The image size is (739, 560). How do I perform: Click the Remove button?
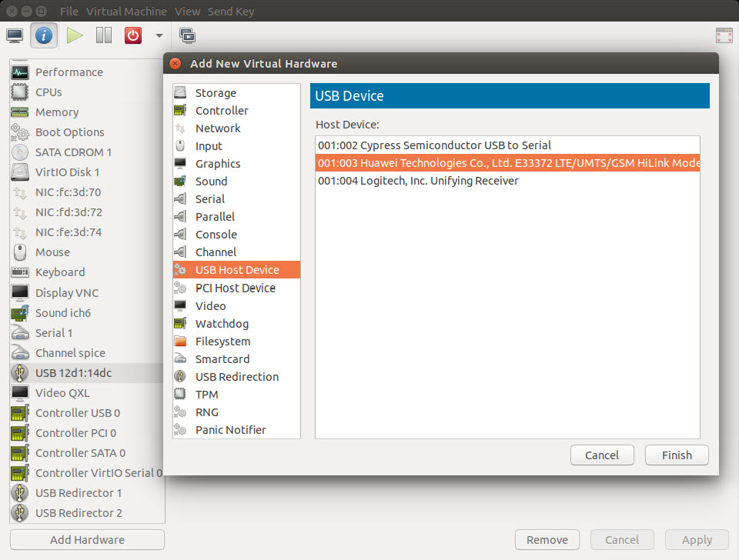click(547, 540)
